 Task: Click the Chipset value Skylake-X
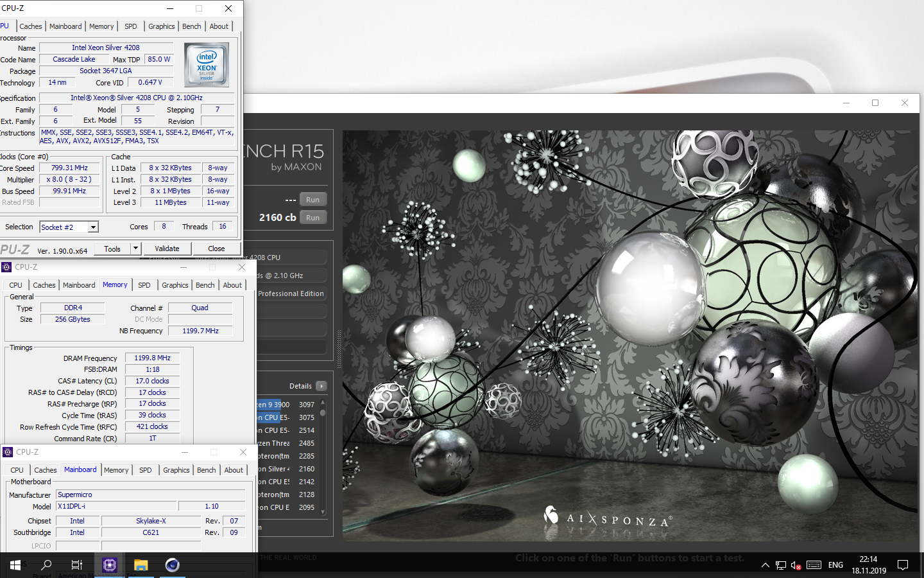tap(151, 521)
